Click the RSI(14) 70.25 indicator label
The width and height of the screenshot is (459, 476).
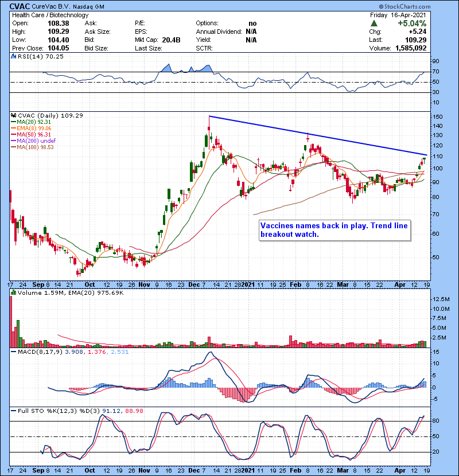pyautogui.click(x=40, y=56)
